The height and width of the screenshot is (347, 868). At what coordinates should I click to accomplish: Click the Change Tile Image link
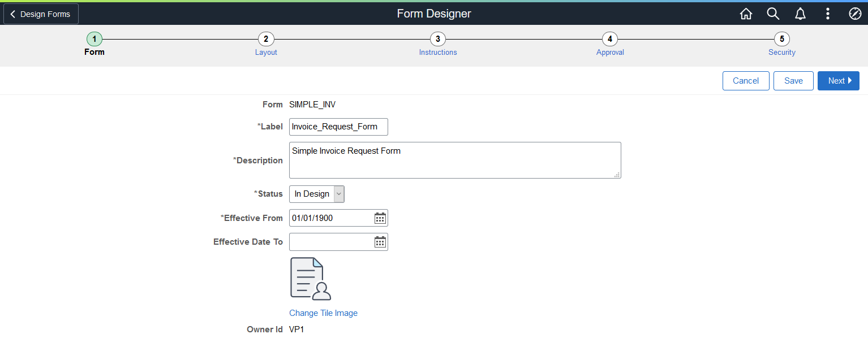point(323,313)
